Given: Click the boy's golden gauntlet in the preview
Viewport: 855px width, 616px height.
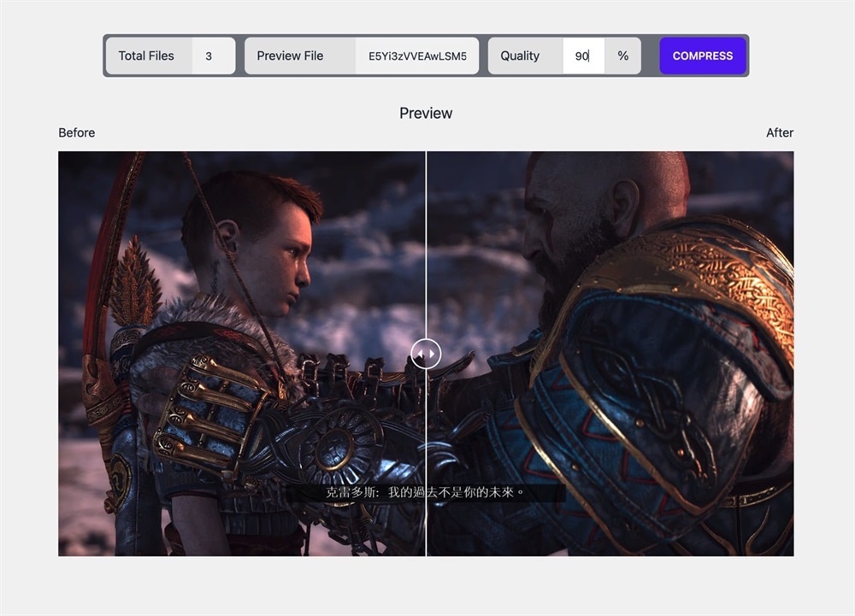Looking at the screenshot, I should (201, 410).
